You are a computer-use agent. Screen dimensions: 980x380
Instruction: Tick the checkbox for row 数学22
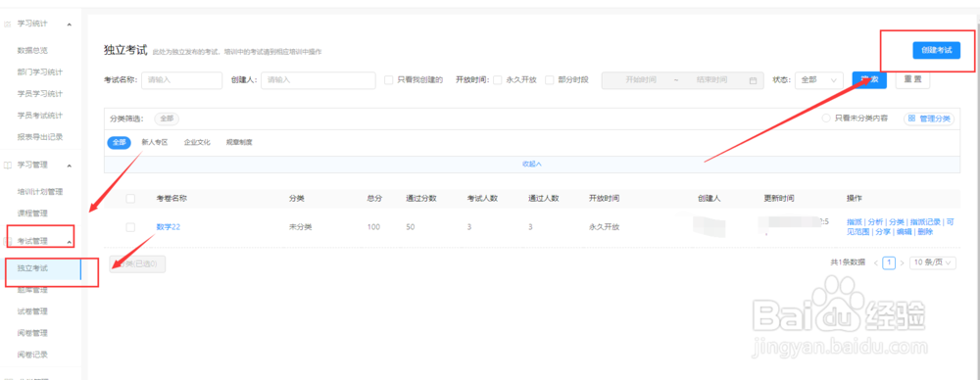130,227
